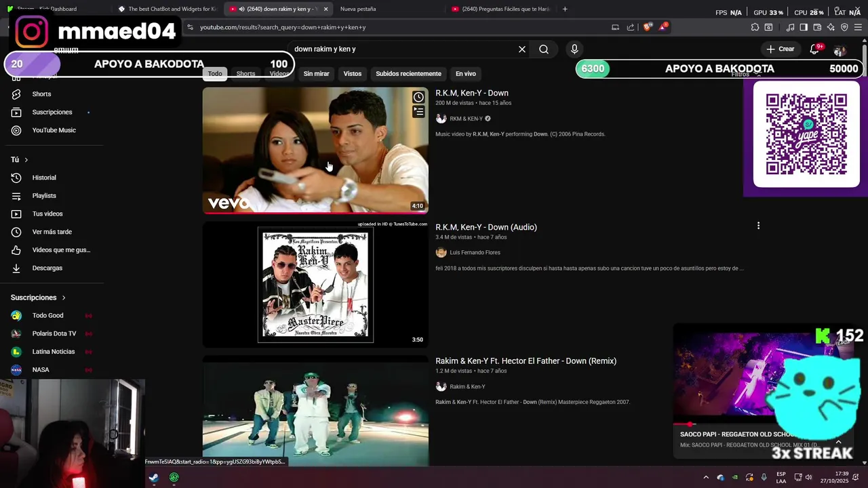The width and height of the screenshot is (868, 488).
Task: Open NASA channel subscription
Action: coord(41,369)
